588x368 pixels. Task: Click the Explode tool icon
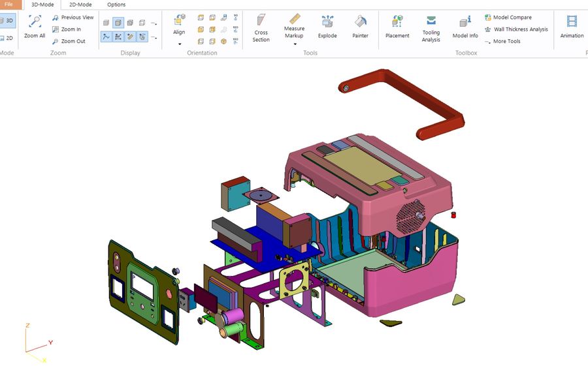coord(327,22)
